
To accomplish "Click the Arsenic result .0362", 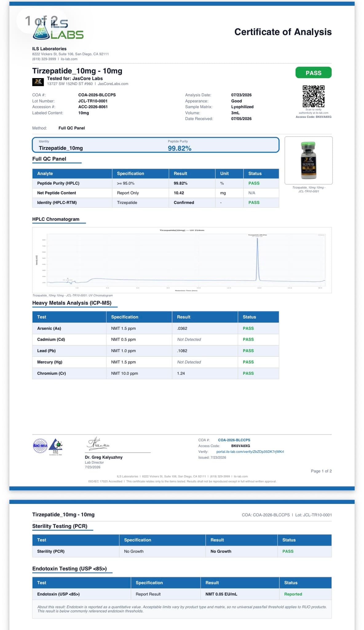I will click(182, 328).
